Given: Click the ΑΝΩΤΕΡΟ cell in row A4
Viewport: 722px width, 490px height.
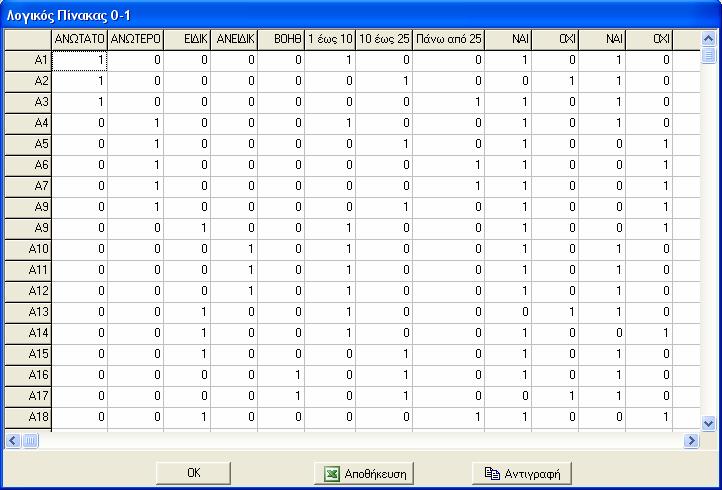Looking at the screenshot, I should 136,124.
